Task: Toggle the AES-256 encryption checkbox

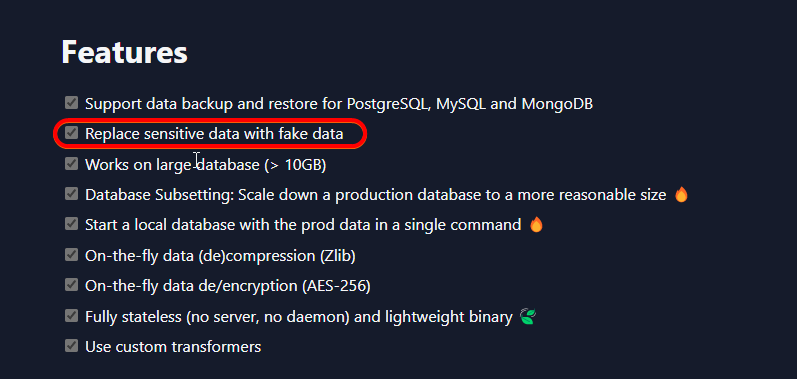Action: [x=71, y=285]
